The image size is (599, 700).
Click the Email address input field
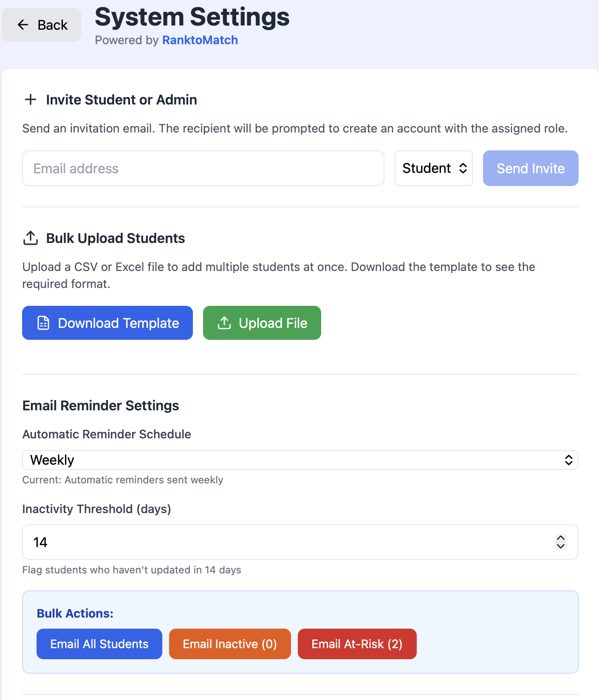[x=203, y=168]
